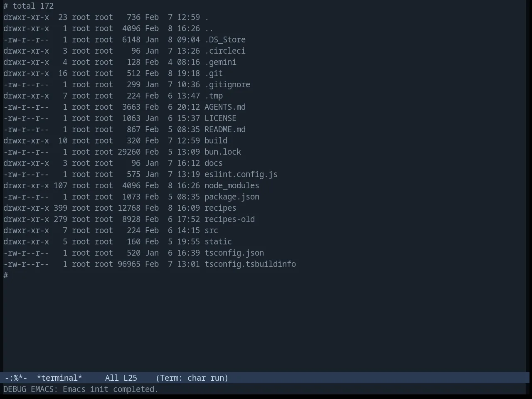The height and width of the screenshot is (399, 532).
Task: Click the AGENTS.md file entry
Action: 225,107
